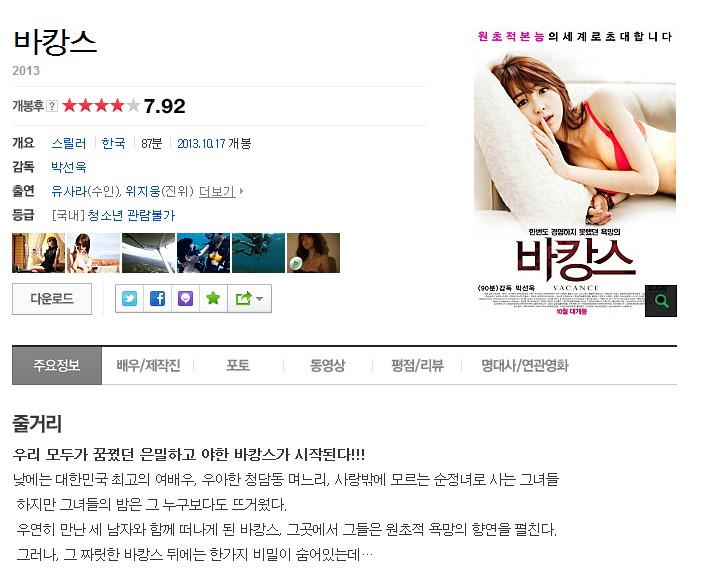The width and height of the screenshot is (707, 579).
Task: Enlarge poster with the magnifier icon
Action: coord(661,301)
